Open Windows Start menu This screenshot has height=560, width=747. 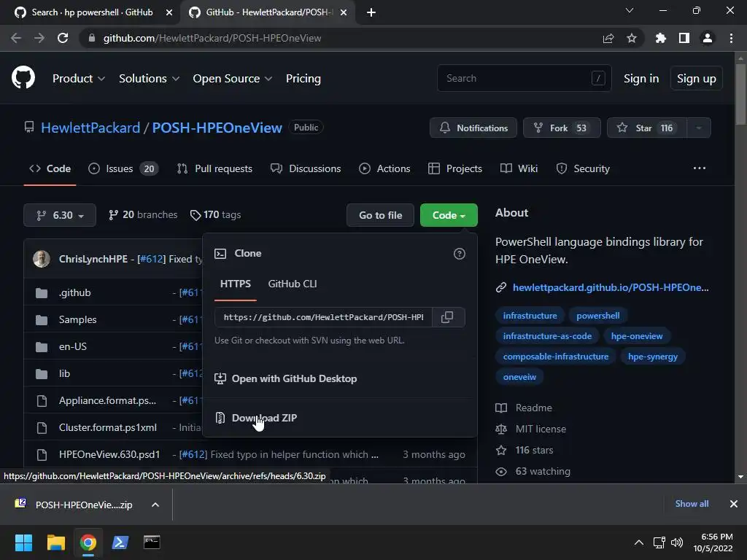(23, 542)
